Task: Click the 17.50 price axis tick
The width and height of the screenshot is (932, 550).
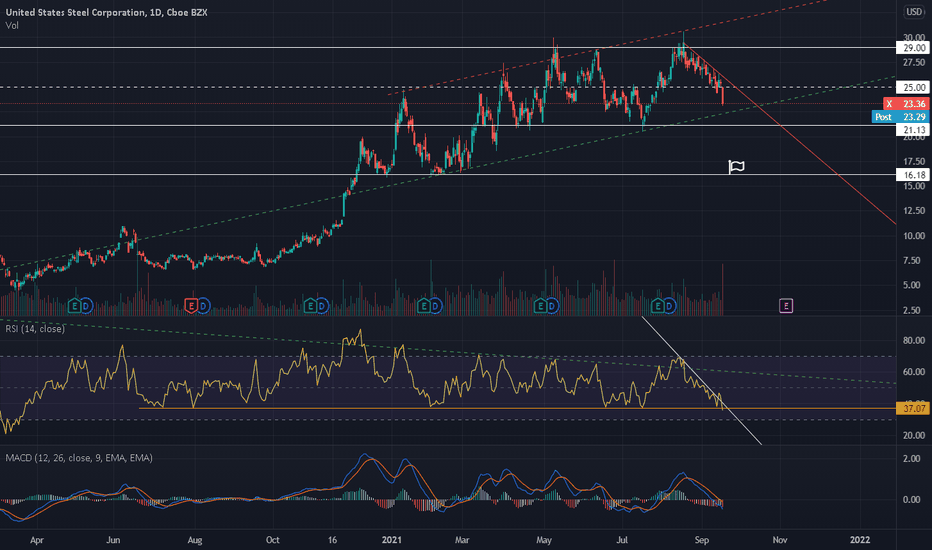Action: coord(914,161)
